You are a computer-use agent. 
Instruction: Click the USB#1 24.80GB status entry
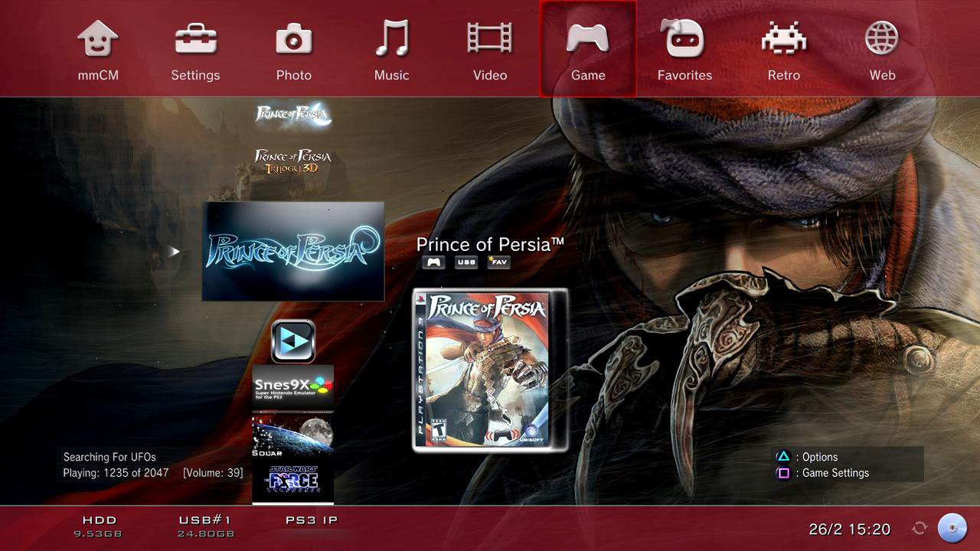[205, 527]
